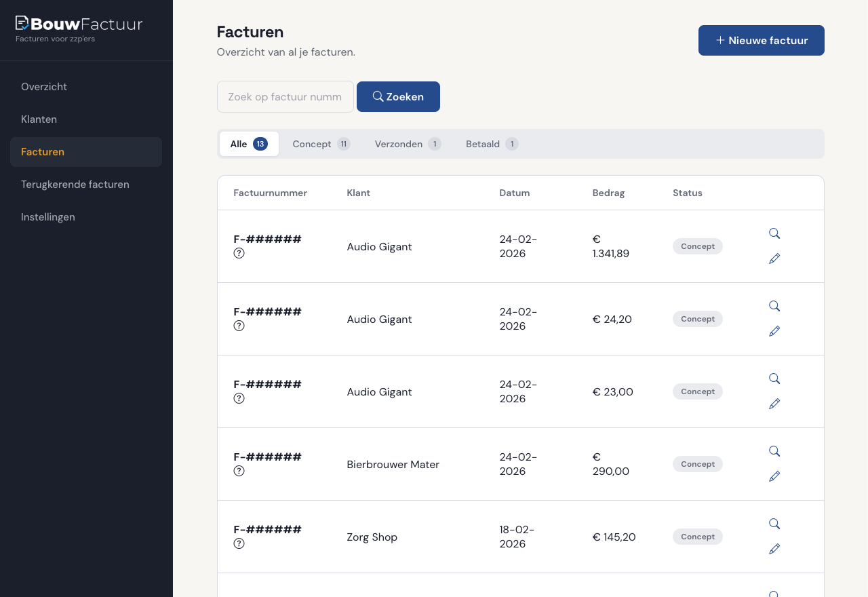The image size is (868, 597).
Task: Switch to the Concept tab
Action: (x=321, y=144)
